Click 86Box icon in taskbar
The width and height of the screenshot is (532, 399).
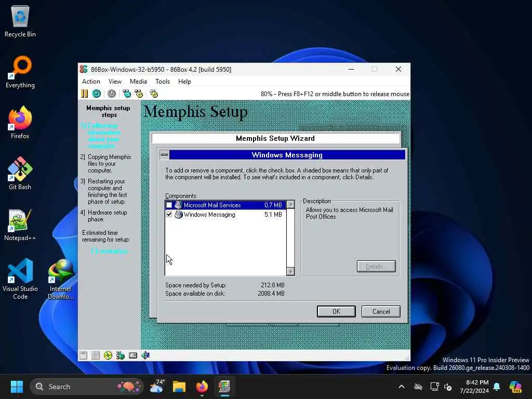(224, 387)
